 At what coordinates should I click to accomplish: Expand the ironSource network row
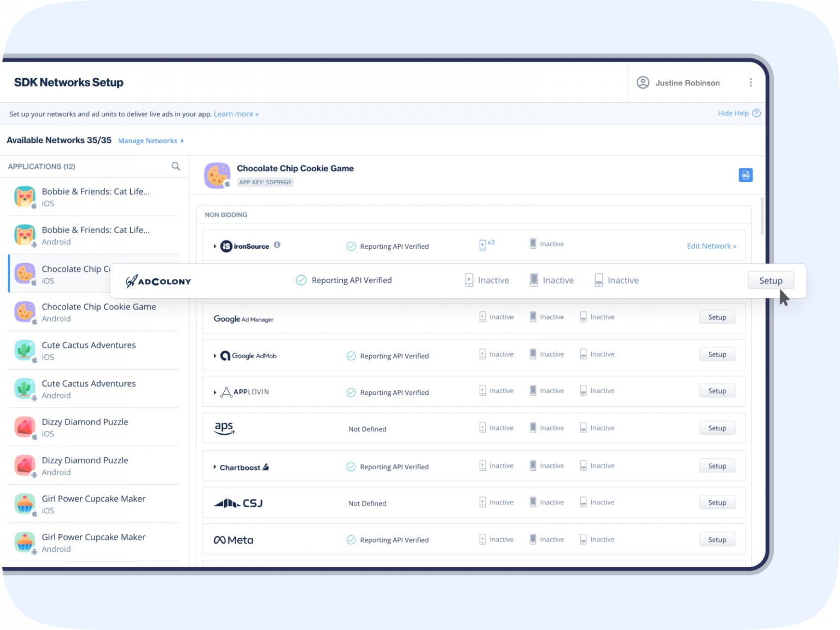215,247
